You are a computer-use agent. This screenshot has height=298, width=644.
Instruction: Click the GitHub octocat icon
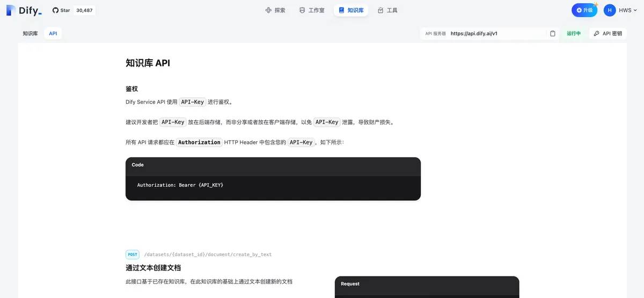(x=55, y=10)
